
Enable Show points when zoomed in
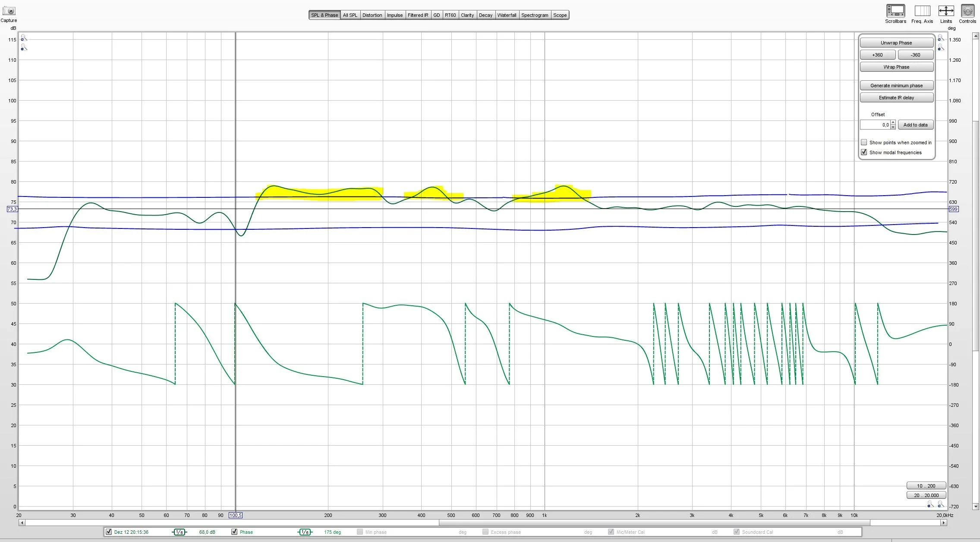(864, 142)
